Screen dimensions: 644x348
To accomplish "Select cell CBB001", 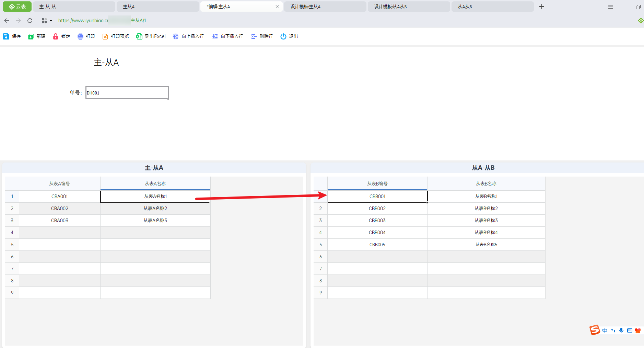I will [x=377, y=197].
